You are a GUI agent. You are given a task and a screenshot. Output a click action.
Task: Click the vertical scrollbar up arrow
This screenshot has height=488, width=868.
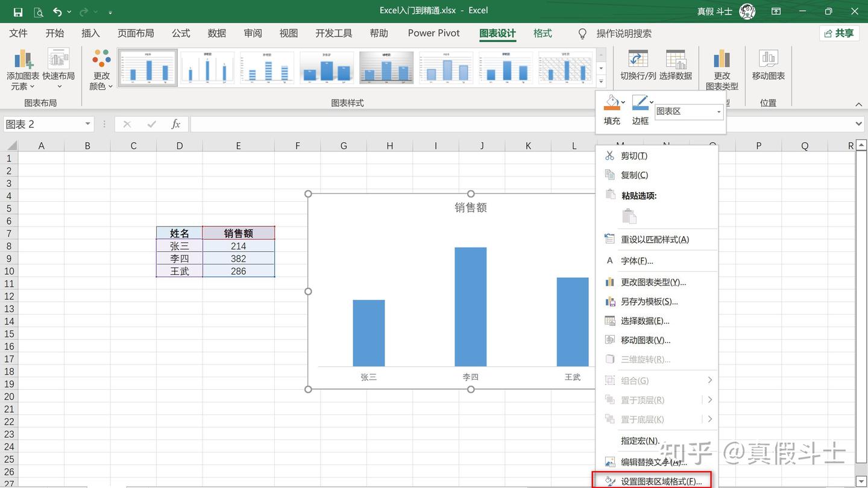click(861, 145)
